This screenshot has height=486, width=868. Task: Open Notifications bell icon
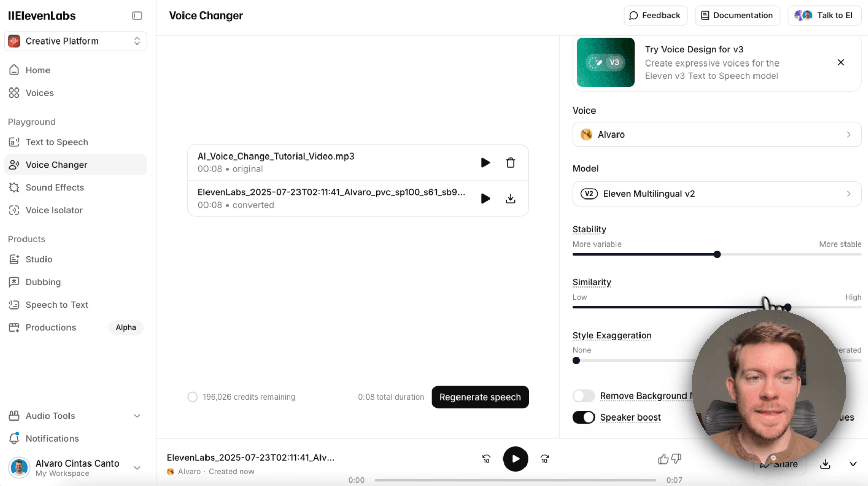14,438
